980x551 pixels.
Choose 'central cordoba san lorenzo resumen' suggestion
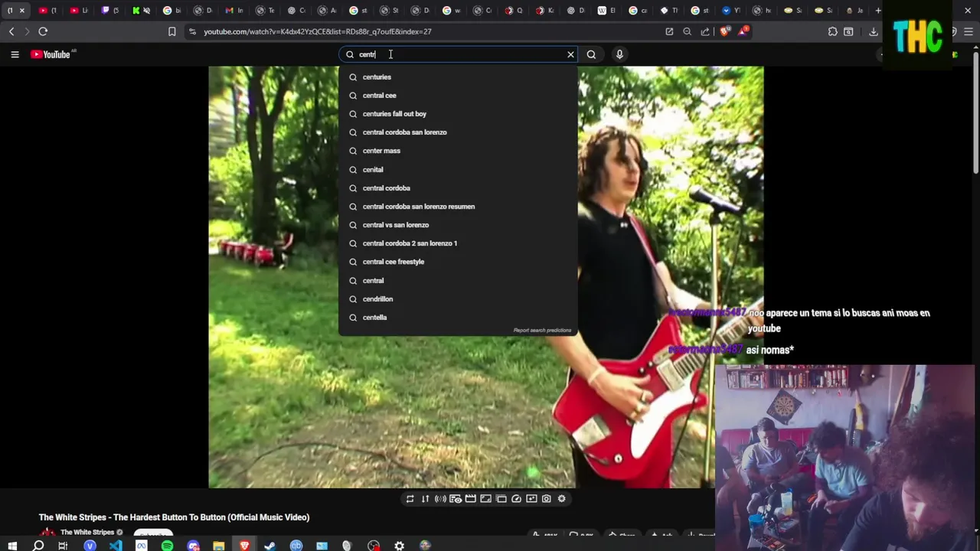[458, 206]
